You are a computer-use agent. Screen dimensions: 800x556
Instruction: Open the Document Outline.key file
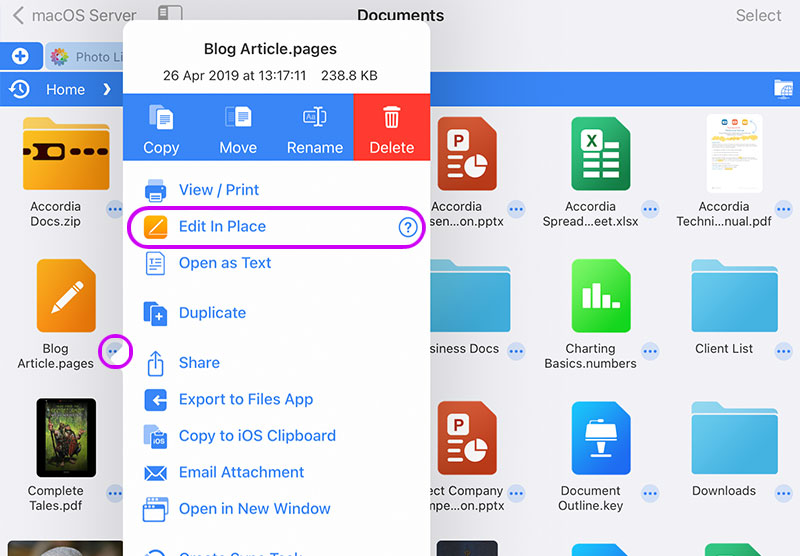[601, 438]
